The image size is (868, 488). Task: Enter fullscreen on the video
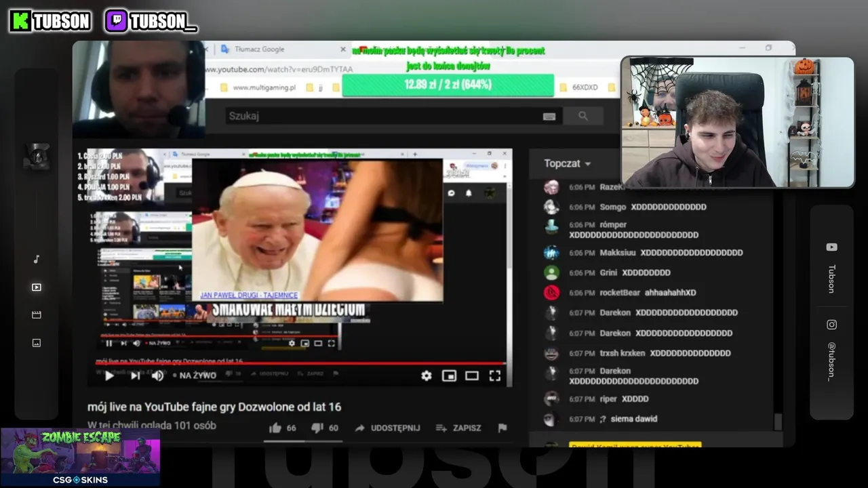tap(495, 375)
